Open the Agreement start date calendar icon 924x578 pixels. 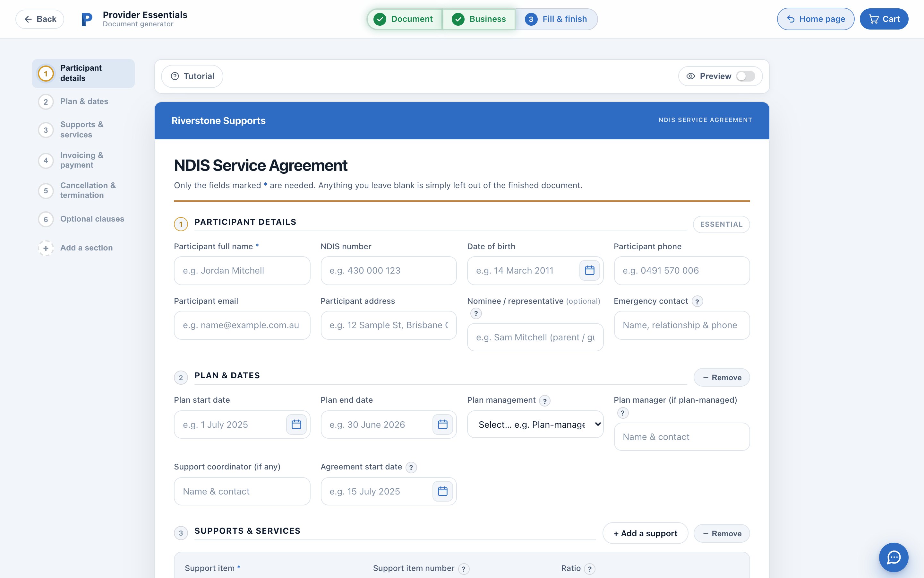coord(442,491)
